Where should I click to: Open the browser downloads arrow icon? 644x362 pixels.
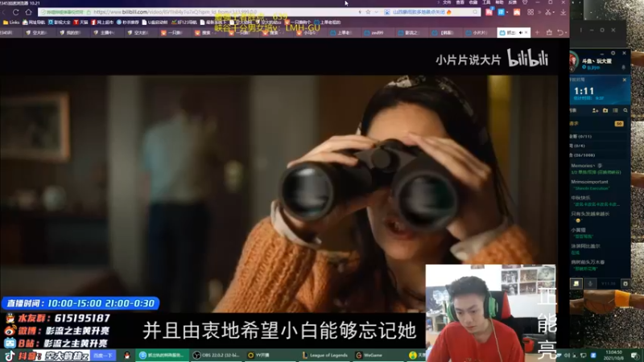(x=563, y=12)
